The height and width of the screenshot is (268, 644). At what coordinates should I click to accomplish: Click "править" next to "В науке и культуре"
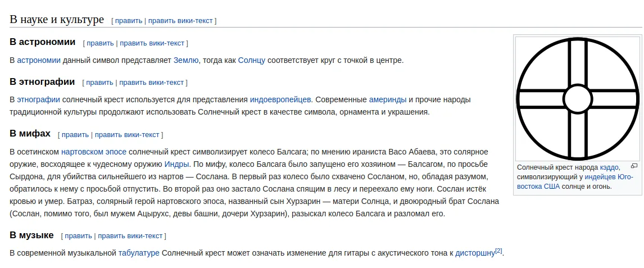[x=129, y=21]
